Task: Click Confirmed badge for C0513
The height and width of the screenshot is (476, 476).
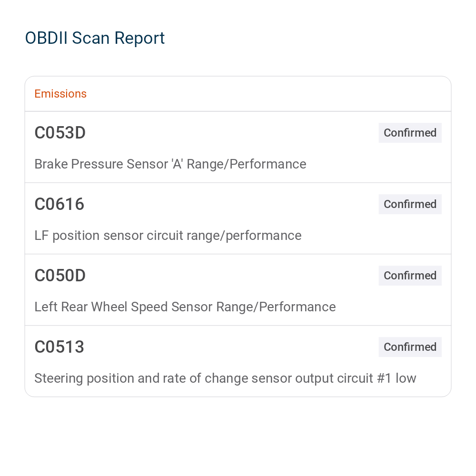Action: tap(410, 347)
